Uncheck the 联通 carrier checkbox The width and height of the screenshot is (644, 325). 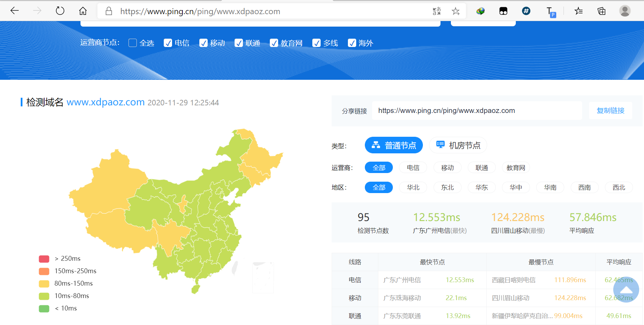[239, 43]
